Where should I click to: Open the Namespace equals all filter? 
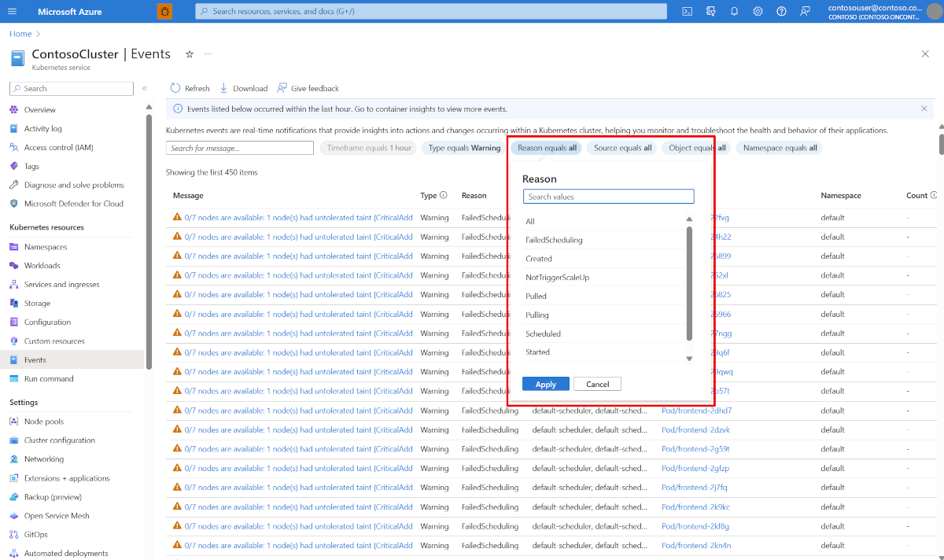point(780,148)
